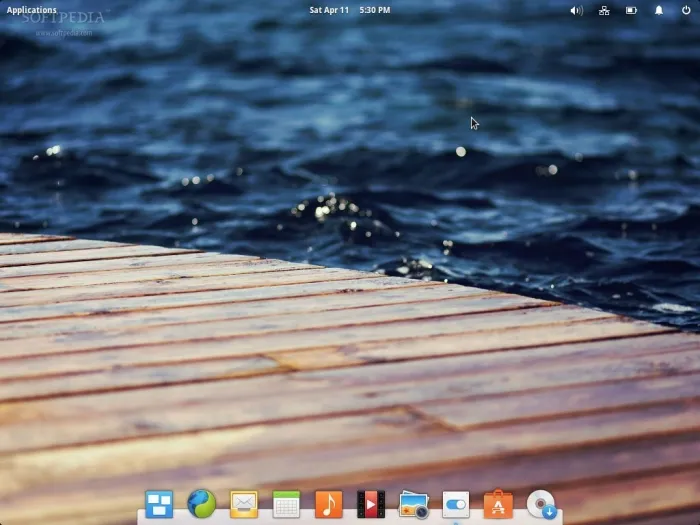This screenshot has height=525, width=700.
Task: Launch the Midori web browser
Action: tap(201, 503)
